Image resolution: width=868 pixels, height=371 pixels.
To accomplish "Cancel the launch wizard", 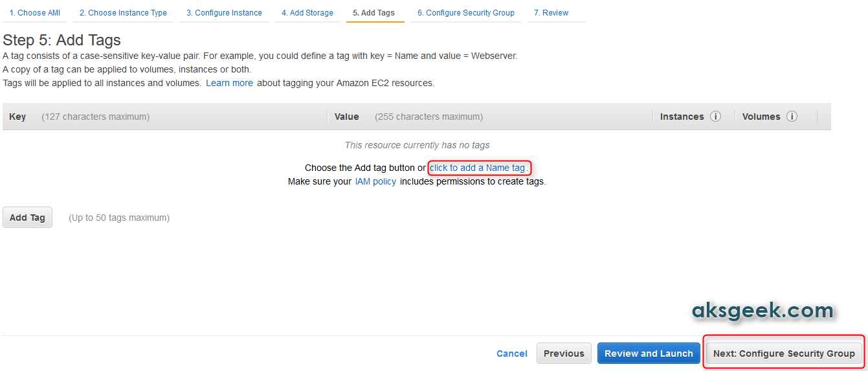I will [x=512, y=354].
